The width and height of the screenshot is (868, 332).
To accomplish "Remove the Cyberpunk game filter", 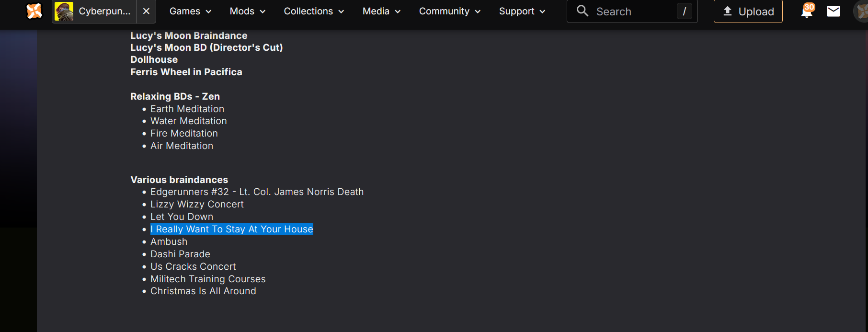I will (147, 11).
